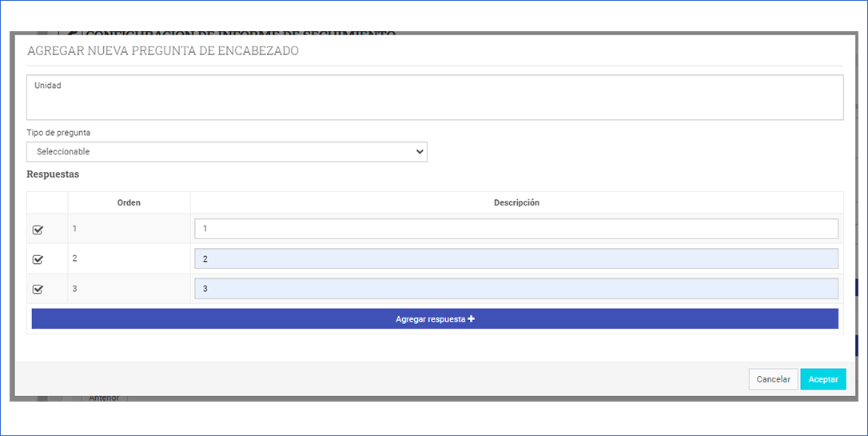868x436 pixels.
Task: Click the Orden column header
Action: (129, 203)
